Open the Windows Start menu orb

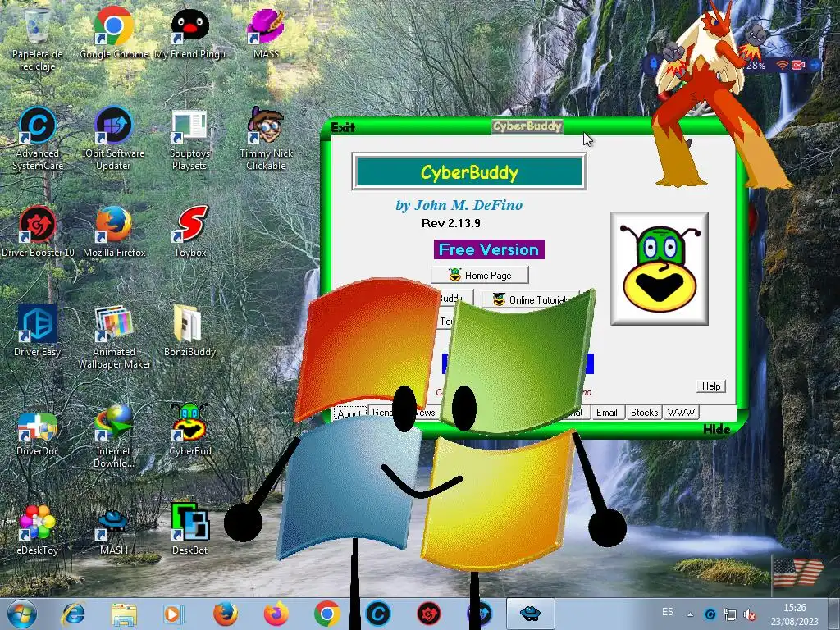click(x=21, y=614)
